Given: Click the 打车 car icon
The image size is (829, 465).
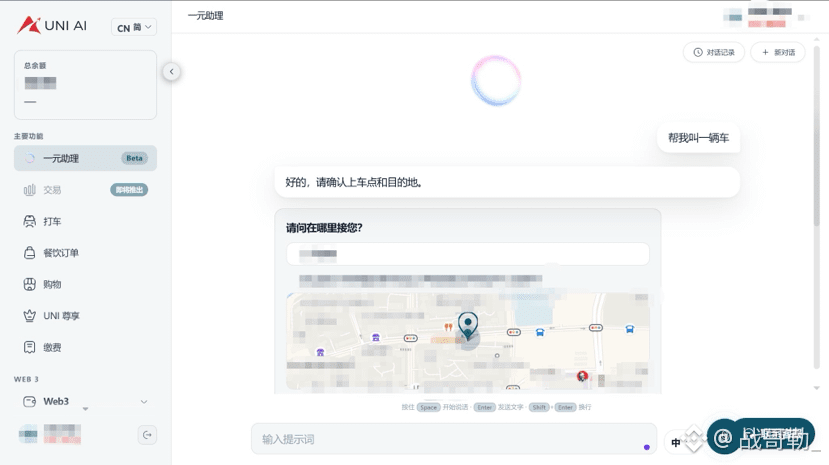Looking at the screenshot, I should (x=30, y=221).
